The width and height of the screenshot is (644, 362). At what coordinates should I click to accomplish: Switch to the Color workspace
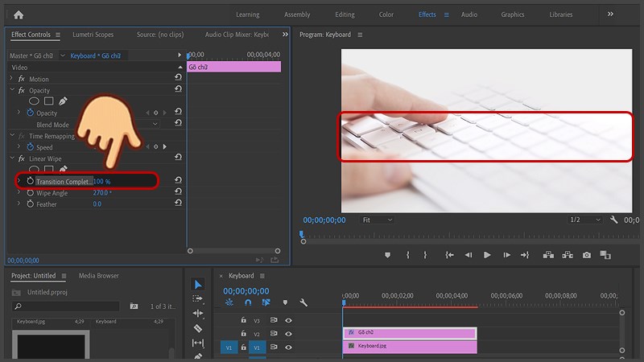[386, 14]
